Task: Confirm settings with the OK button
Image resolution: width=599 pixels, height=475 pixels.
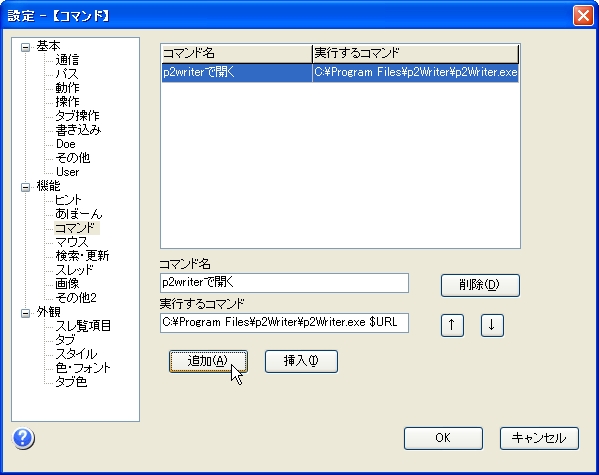Action: [443, 438]
